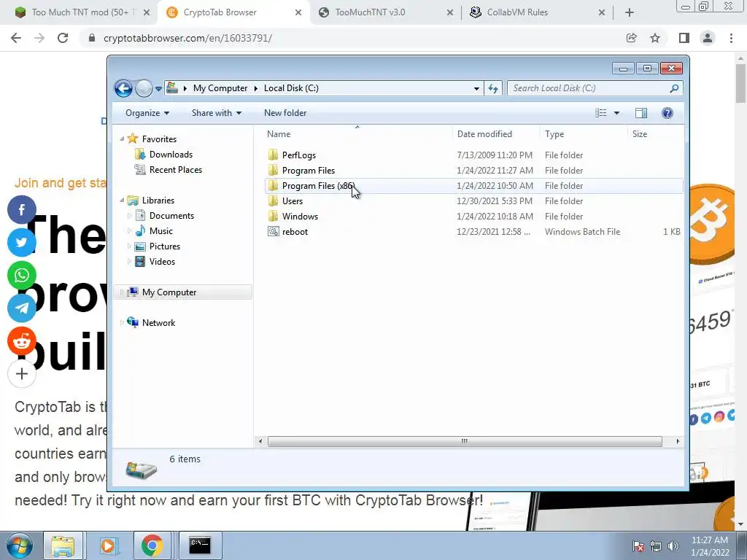The height and width of the screenshot is (560, 747).
Task: Open a new Chrome tab
Action: click(630, 13)
